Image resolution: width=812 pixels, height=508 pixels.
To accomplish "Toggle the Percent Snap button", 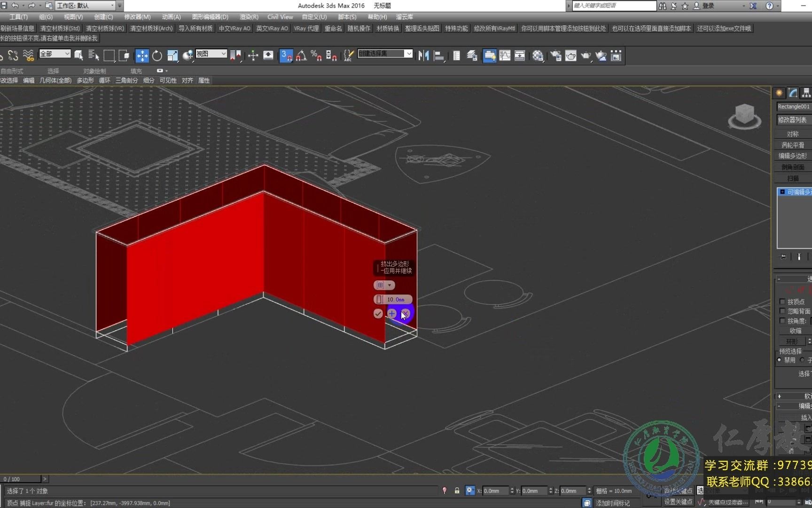I will [x=316, y=56].
